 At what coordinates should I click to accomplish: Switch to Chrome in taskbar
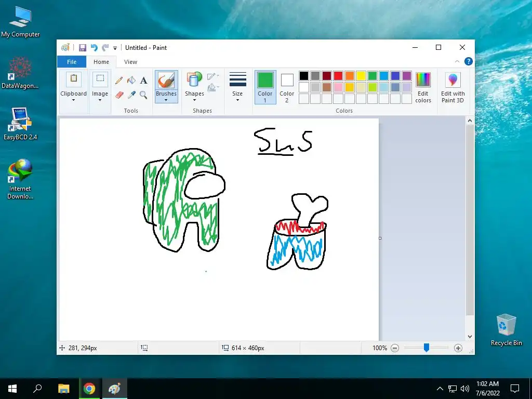(x=89, y=389)
